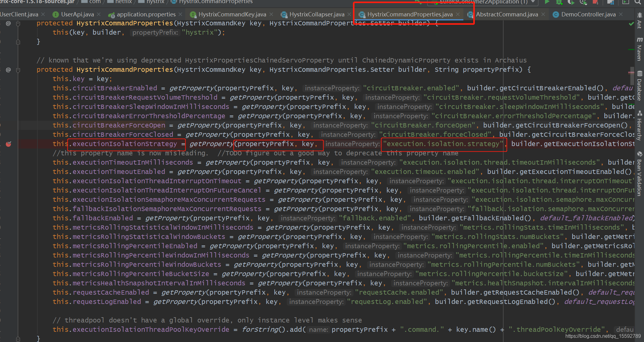Screen dimensions: 644x342
Task: Click the "hystrix" string in this() call
Action: click(200, 32)
